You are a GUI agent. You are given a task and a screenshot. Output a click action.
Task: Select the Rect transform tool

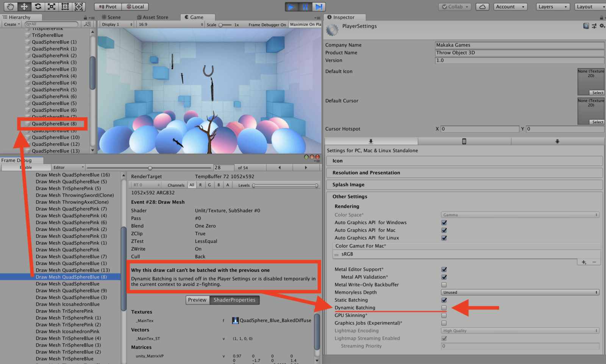65,6
